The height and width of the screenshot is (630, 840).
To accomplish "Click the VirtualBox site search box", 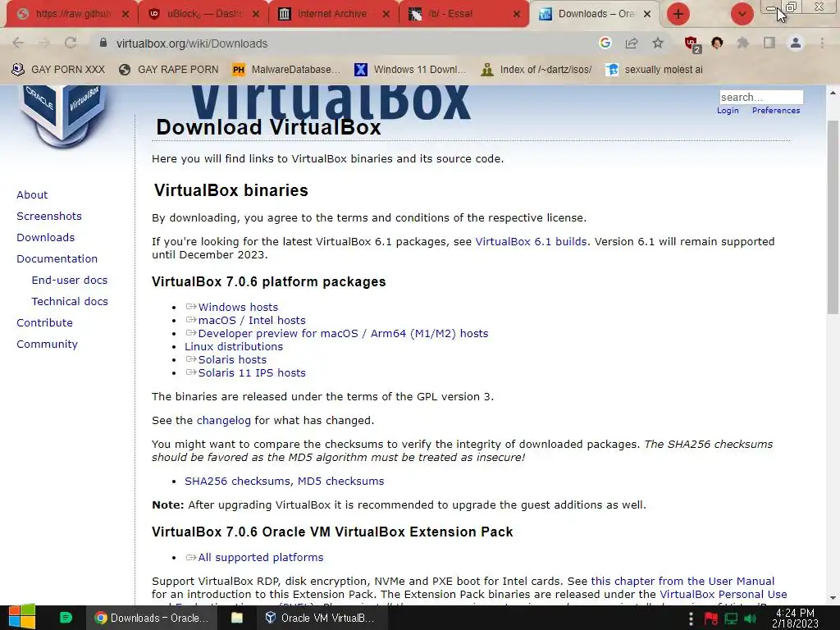I will pyautogui.click(x=761, y=97).
